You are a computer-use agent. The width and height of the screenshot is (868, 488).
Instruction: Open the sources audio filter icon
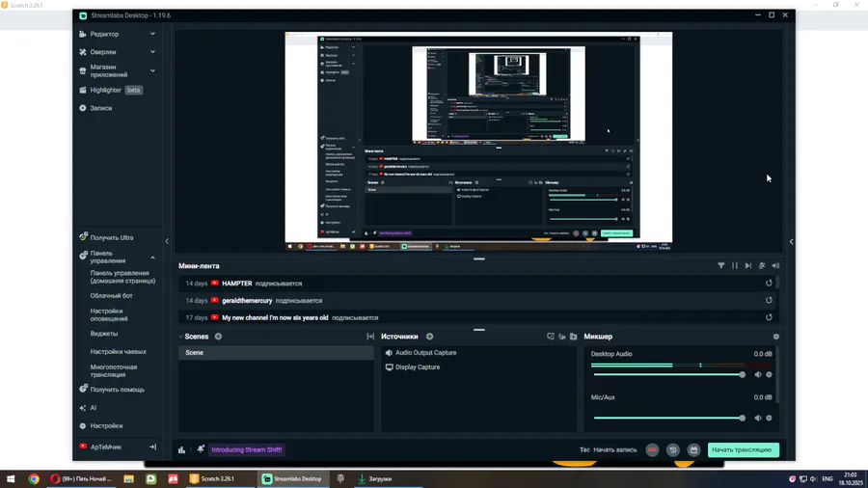coord(562,337)
